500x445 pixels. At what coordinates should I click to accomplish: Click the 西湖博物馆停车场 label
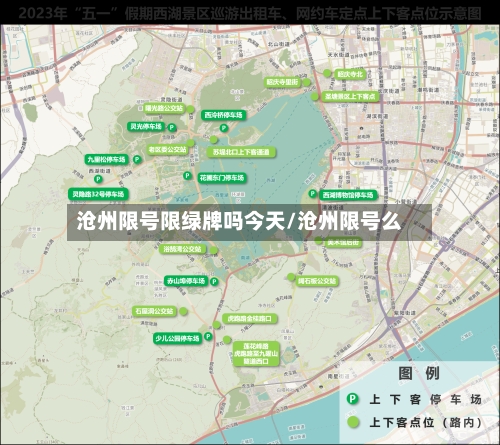click(348, 195)
